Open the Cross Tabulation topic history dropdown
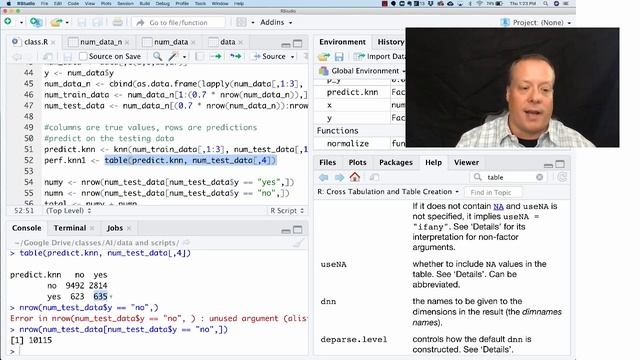The height and width of the screenshot is (360, 640). [x=388, y=192]
